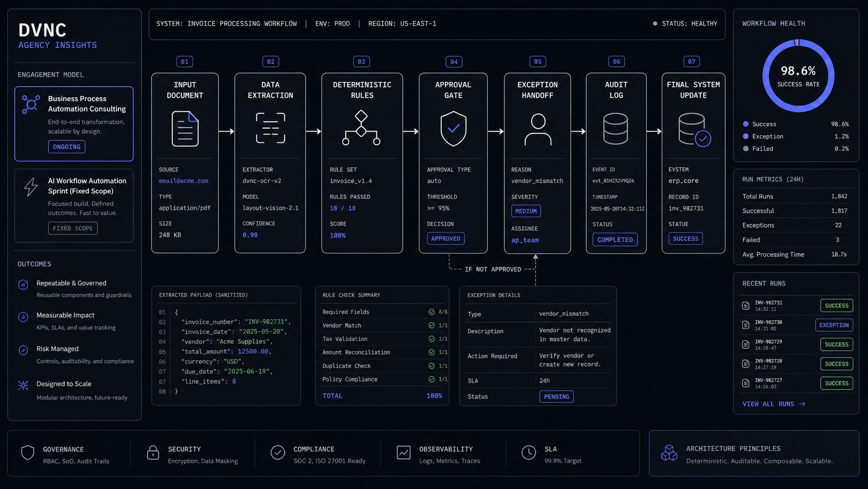Viewport: 868px width, 489px height.
Task: Click the Security padlock icon
Action: point(153,453)
